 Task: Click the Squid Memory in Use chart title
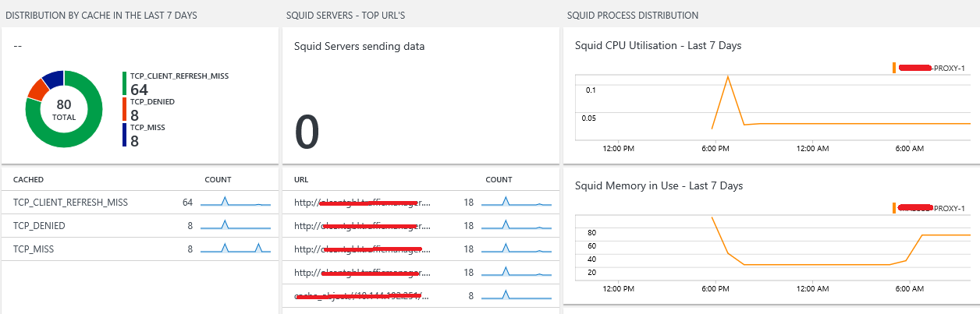click(x=659, y=186)
